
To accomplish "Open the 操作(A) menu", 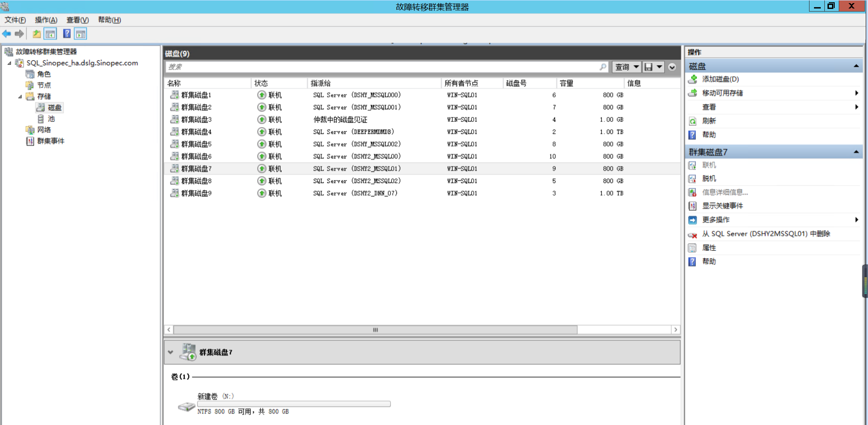I will 46,20.
